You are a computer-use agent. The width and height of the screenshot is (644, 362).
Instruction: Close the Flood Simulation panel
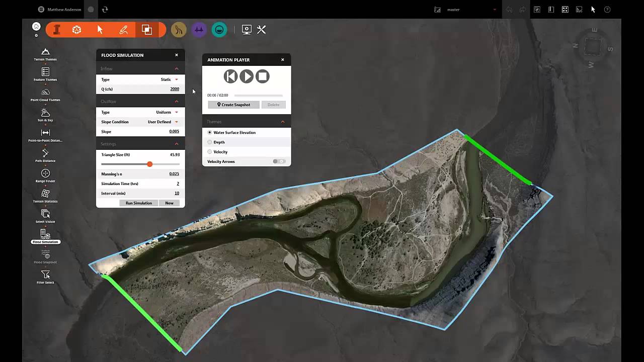click(177, 55)
